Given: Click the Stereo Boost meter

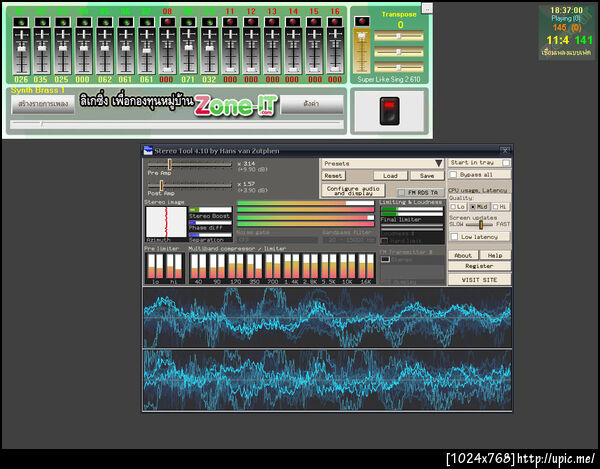Looking at the screenshot, I should point(210,210).
